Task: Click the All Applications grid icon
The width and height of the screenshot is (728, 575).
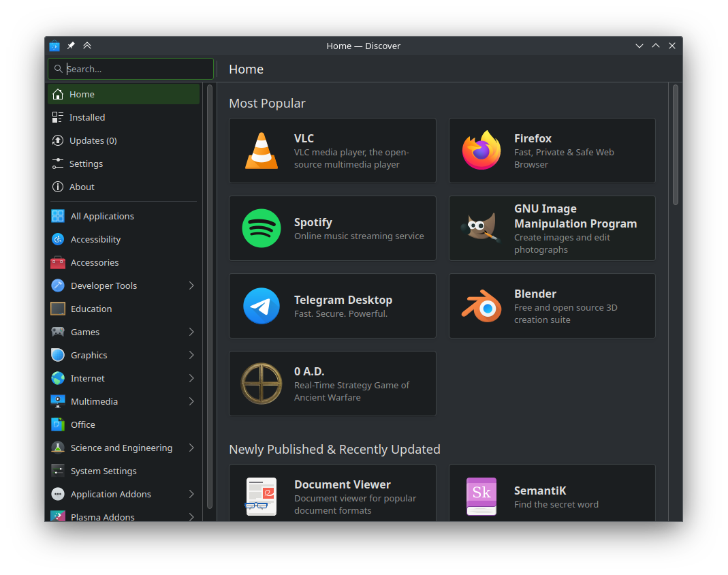Action: pyautogui.click(x=58, y=216)
